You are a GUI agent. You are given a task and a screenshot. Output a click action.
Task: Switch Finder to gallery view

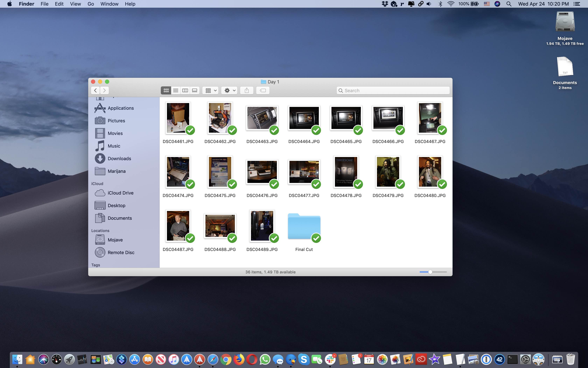[195, 91]
